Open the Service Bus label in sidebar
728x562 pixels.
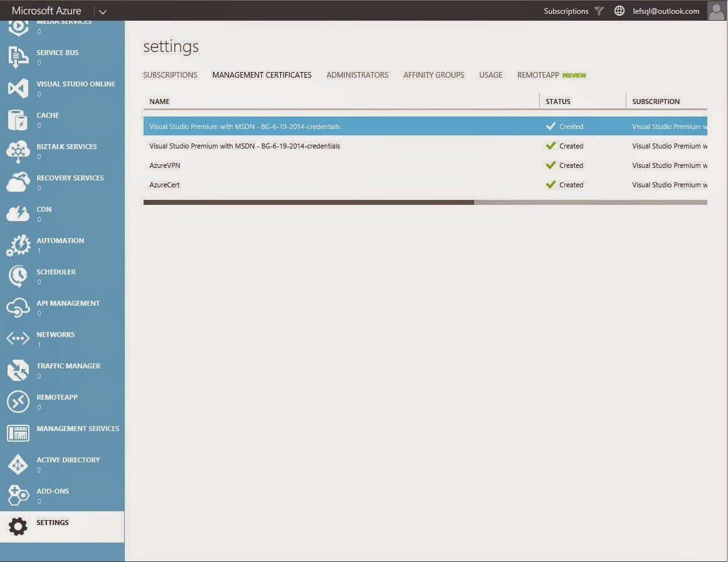point(58,53)
